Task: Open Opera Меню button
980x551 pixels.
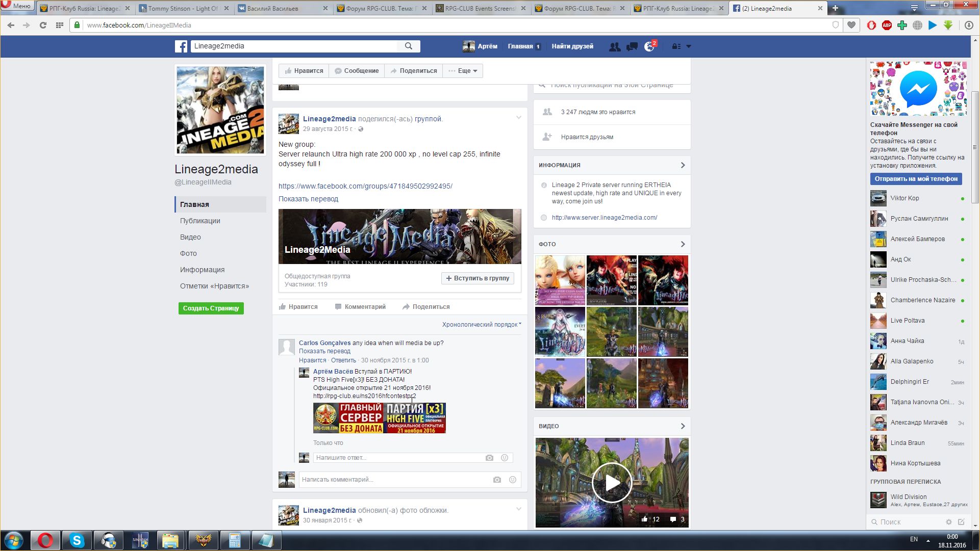Action: [x=17, y=6]
